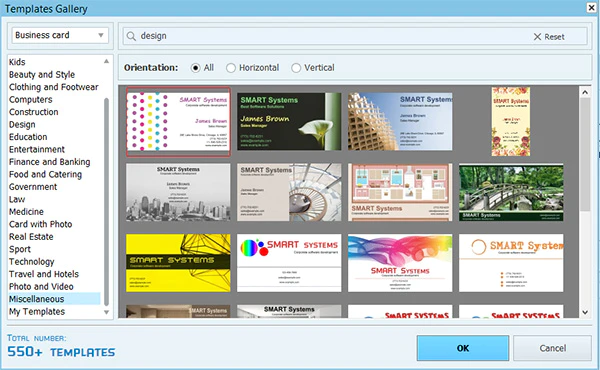Open the Design category
The height and width of the screenshot is (370, 600).
click(x=22, y=125)
